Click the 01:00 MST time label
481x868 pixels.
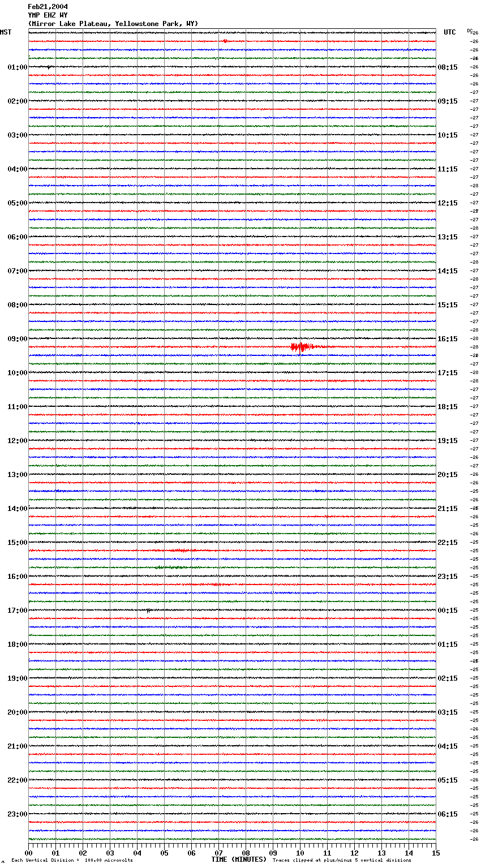pyautogui.click(x=18, y=67)
